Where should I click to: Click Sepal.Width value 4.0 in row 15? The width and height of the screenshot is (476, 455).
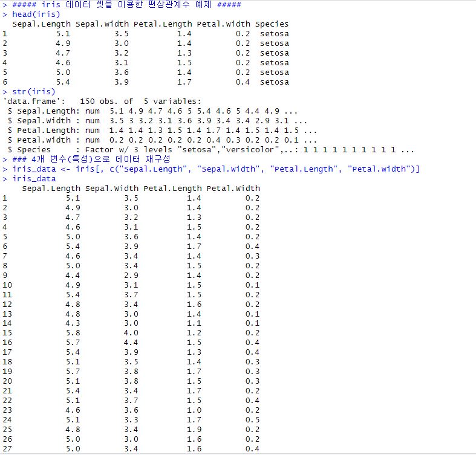[131, 333]
